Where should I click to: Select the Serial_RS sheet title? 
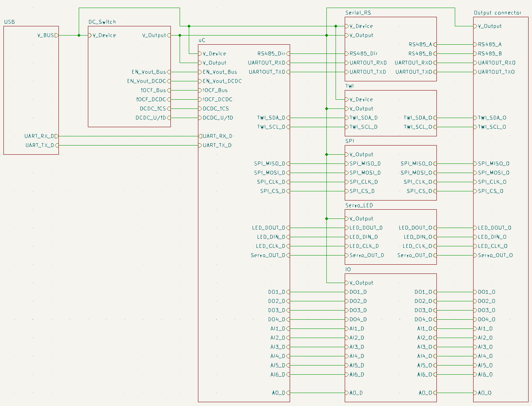coord(358,13)
